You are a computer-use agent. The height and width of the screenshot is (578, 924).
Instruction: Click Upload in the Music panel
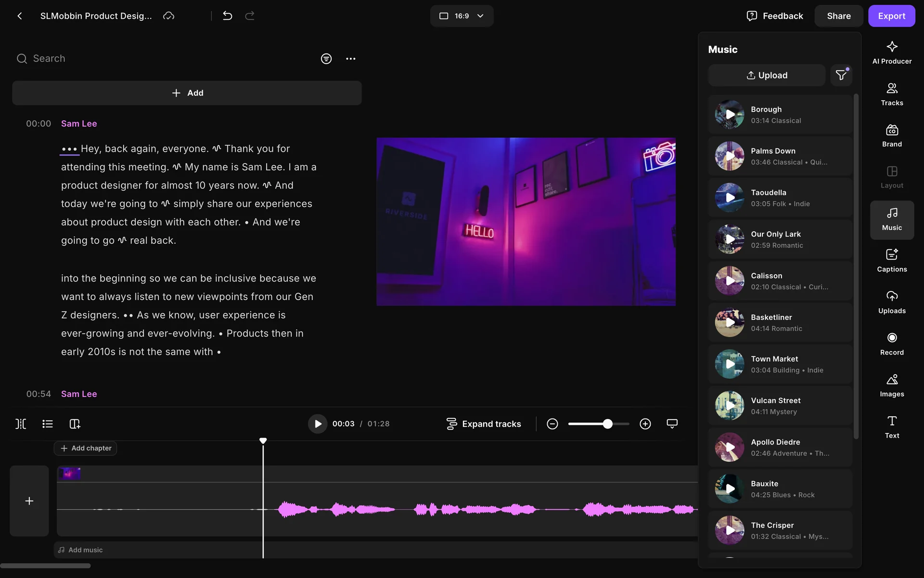pos(767,75)
